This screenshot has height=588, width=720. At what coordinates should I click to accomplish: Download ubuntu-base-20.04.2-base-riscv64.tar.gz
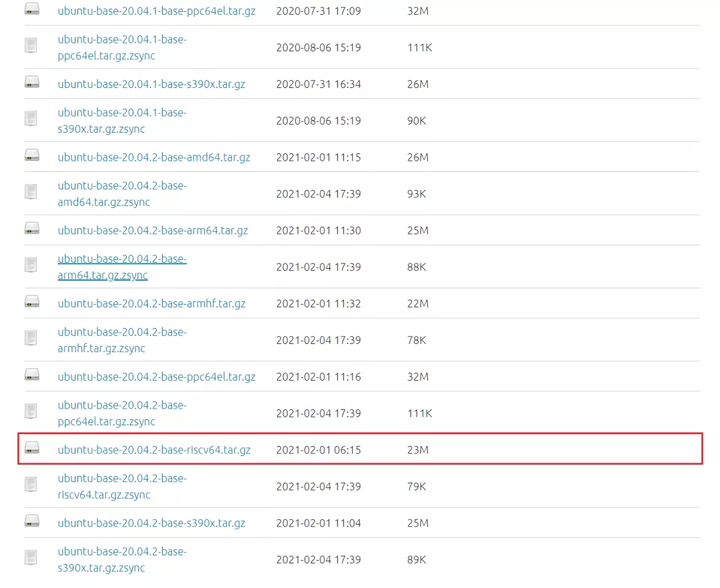[x=154, y=450]
